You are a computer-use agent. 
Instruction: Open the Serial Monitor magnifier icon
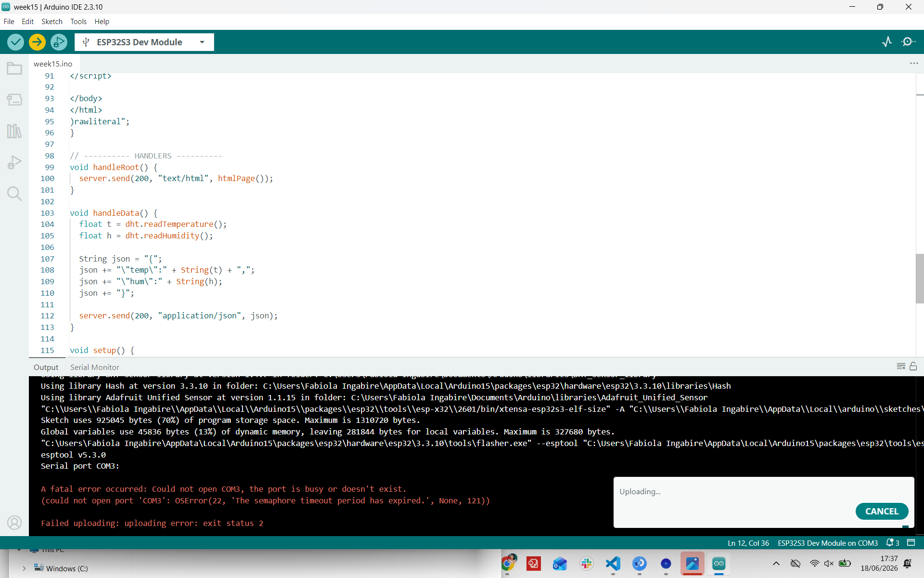pyautogui.click(x=908, y=42)
